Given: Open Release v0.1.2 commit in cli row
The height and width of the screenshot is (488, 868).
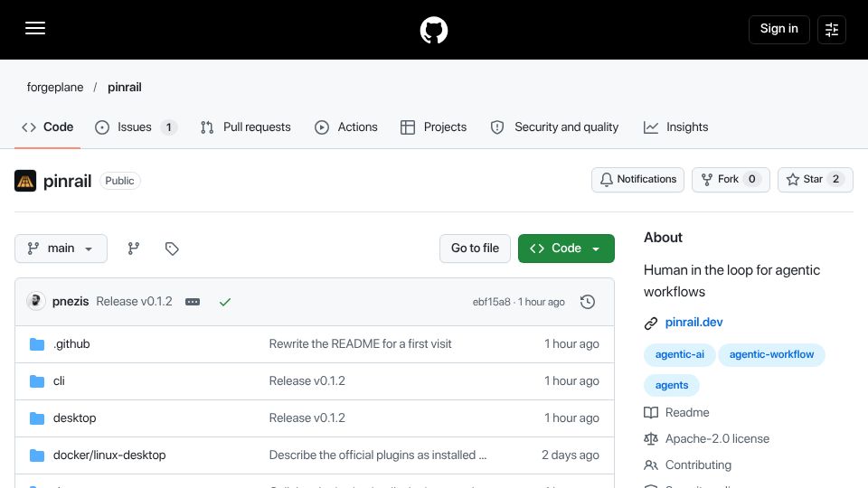Looking at the screenshot, I should pyautogui.click(x=307, y=381).
